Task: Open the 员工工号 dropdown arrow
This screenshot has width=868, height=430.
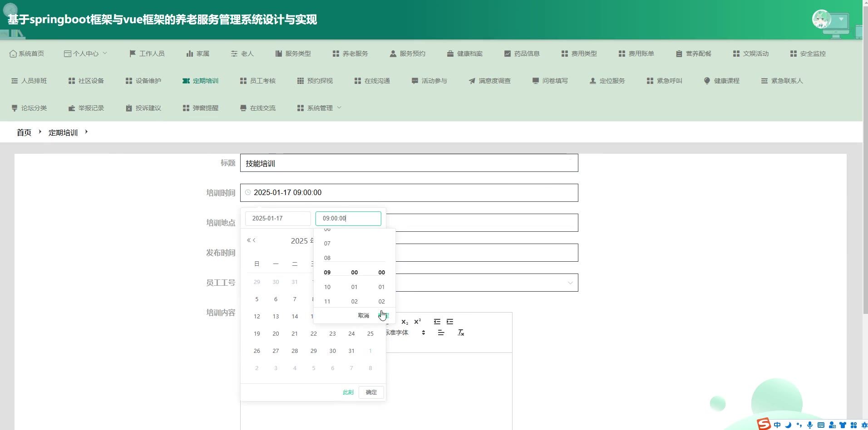Action: (x=570, y=283)
